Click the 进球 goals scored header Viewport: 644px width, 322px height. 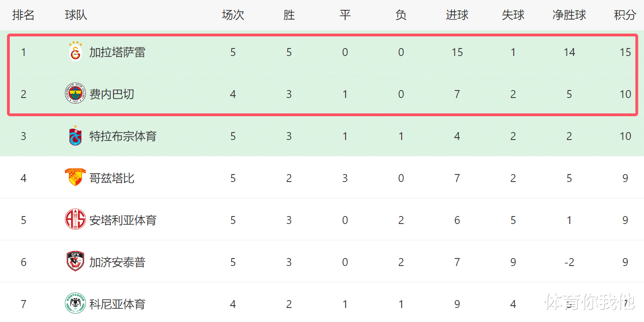point(457,15)
